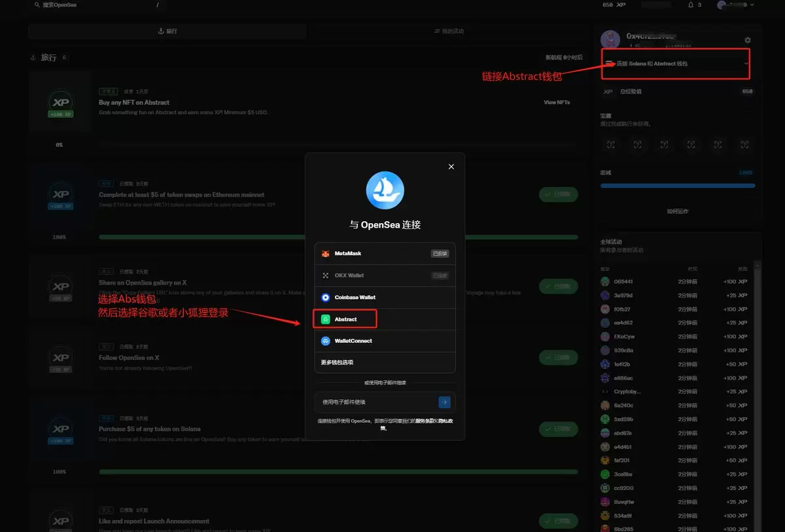Open the account dropdown chevron in header
Viewport: 785px width, 532px height.
coord(752,5)
